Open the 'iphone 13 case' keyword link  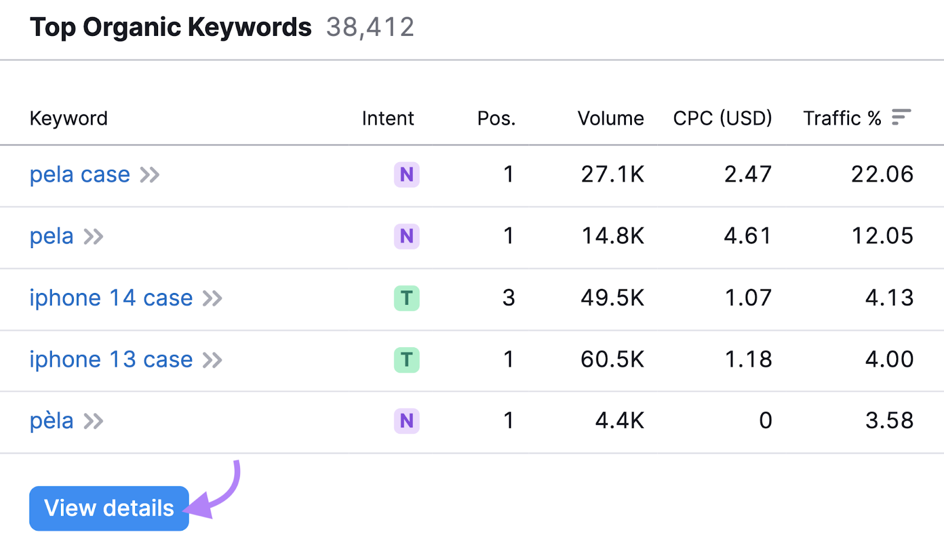(x=111, y=359)
